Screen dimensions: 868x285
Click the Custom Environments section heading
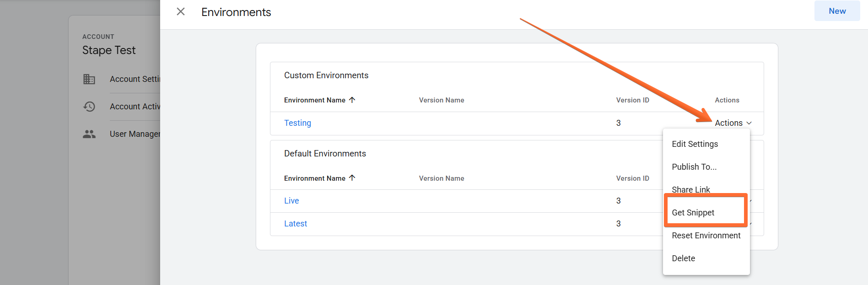326,75
